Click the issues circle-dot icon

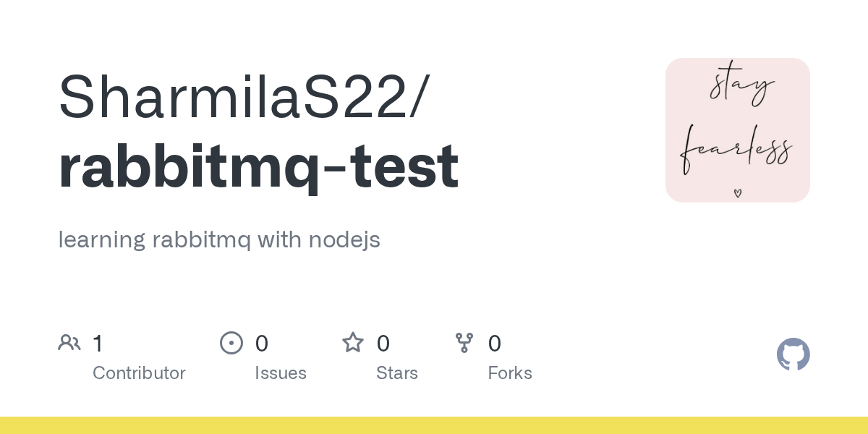231,343
